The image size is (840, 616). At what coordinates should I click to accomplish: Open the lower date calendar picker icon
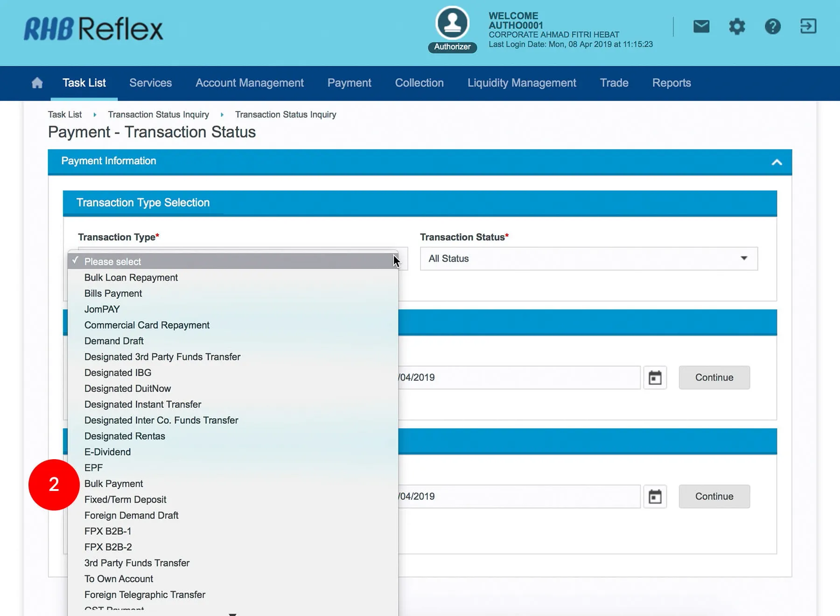click(655, 497)
